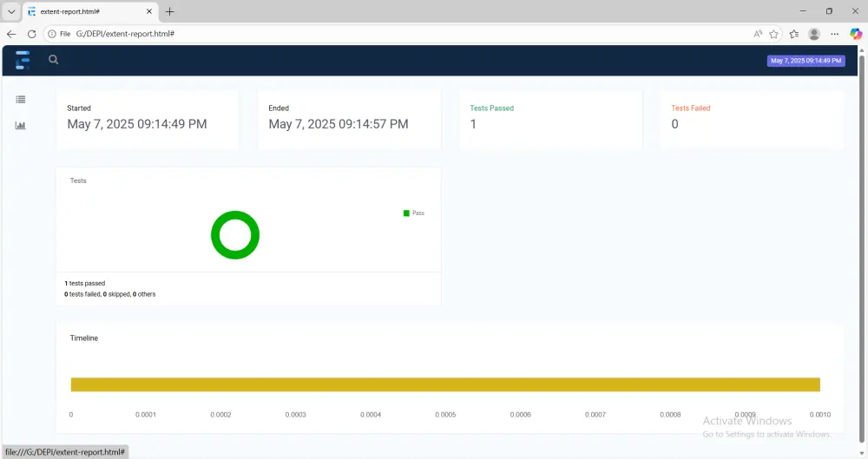The width and height of the screenshot is (868, 459).
Task: Click the Tests Failed count 0
Action: [674, 124]
